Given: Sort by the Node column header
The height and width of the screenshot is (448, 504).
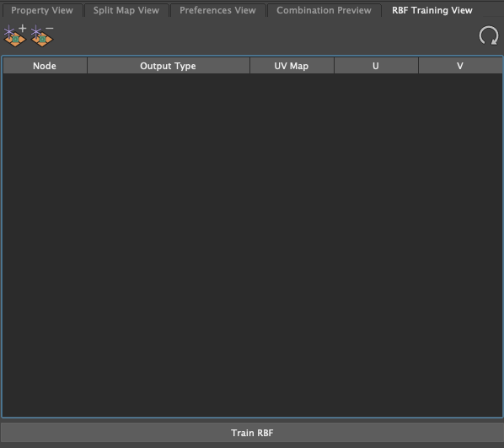Looking at the screenshot, I should coord(45,66).
